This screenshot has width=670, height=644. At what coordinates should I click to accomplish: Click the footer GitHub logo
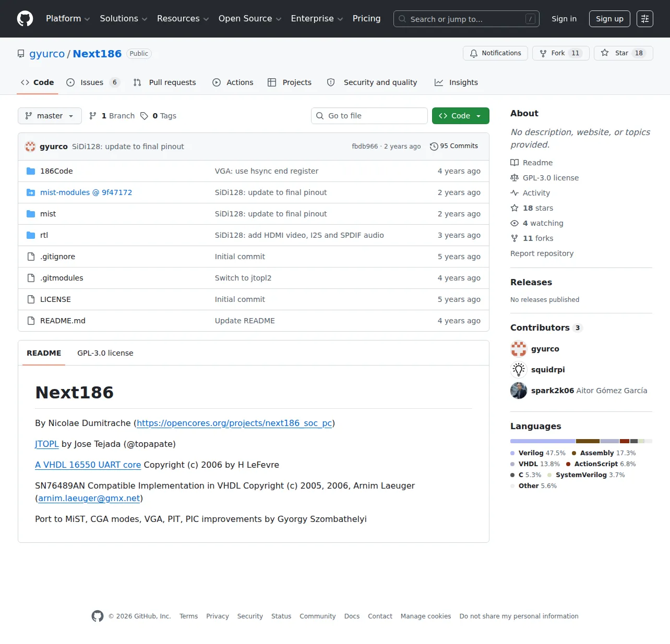98,616
